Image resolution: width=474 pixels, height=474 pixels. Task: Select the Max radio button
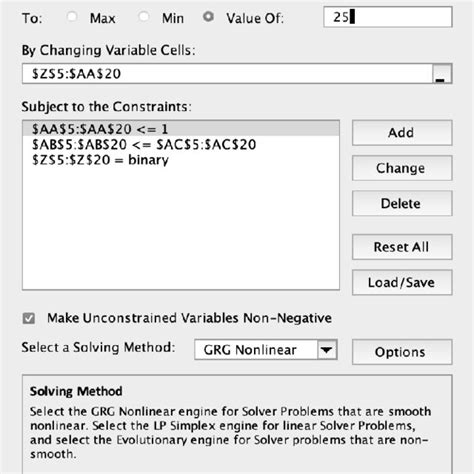(x=72, y=17)
